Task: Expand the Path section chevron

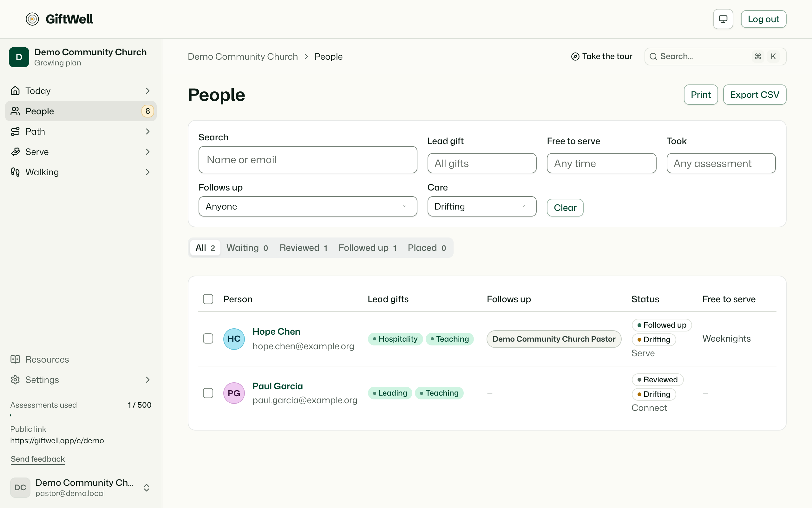Action: (147, 131)
